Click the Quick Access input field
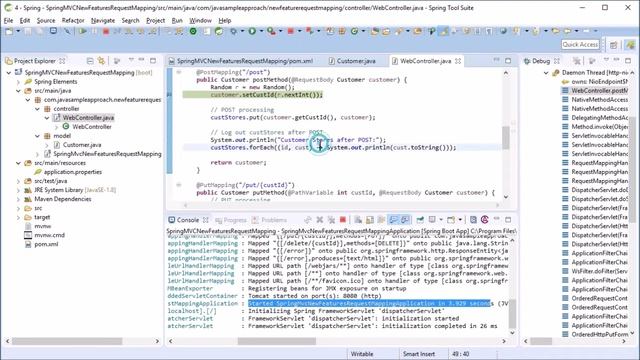640x360 pixels. [580, 44]
